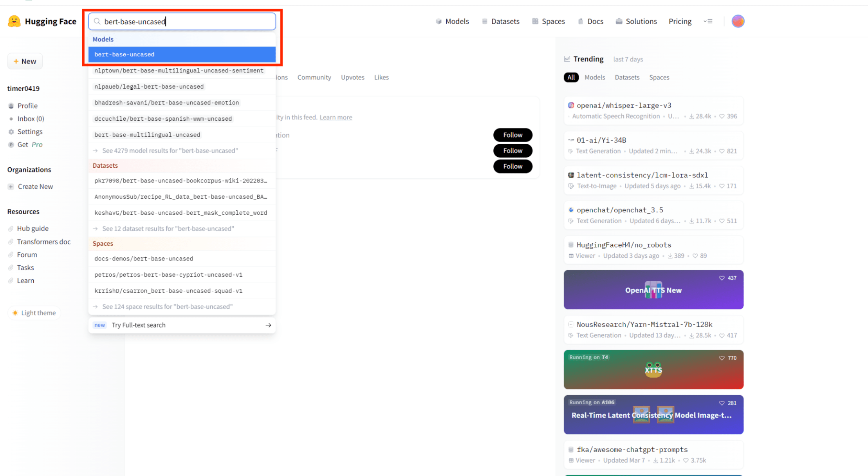Select the Solutions navigation icon
The height and width of the screenshot is (476, 868).
pos(619,21)
